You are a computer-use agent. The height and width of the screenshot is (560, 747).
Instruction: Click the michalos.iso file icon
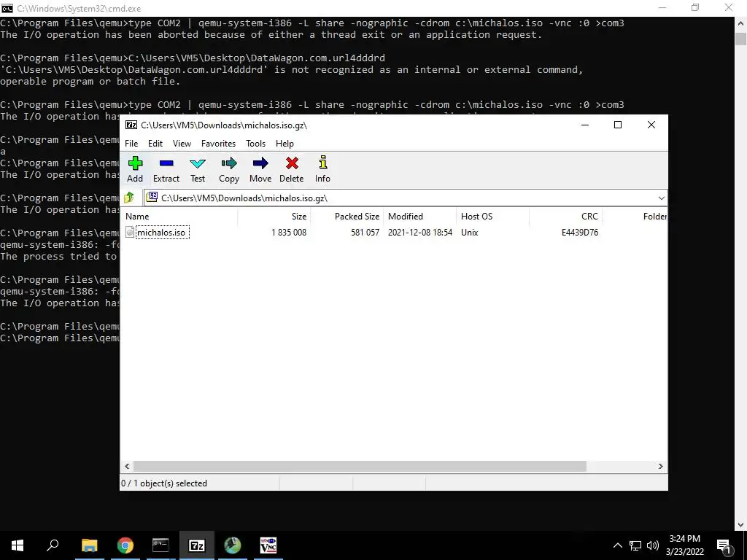[130, 233]
